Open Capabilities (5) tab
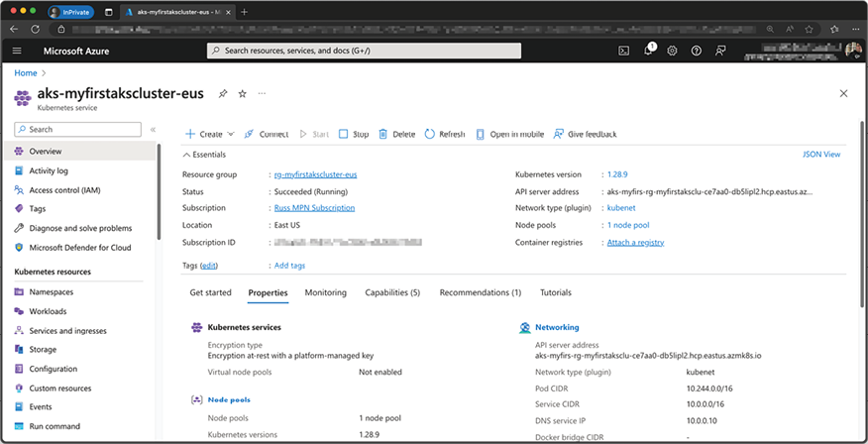This screenshot has width=868, height=444. click(392, 292)
